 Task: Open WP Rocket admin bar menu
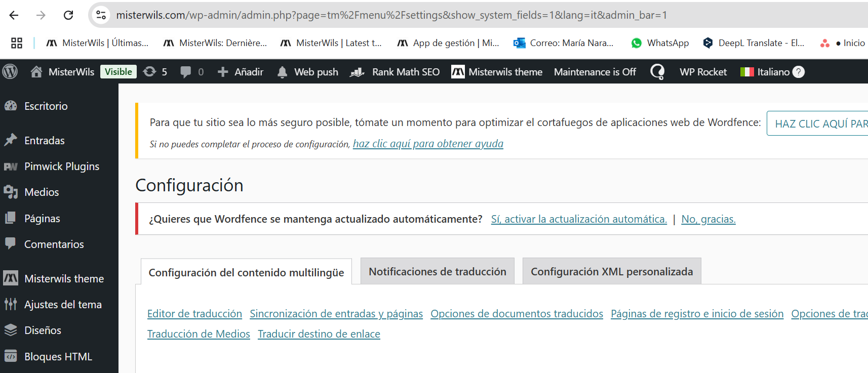[703, 72]
